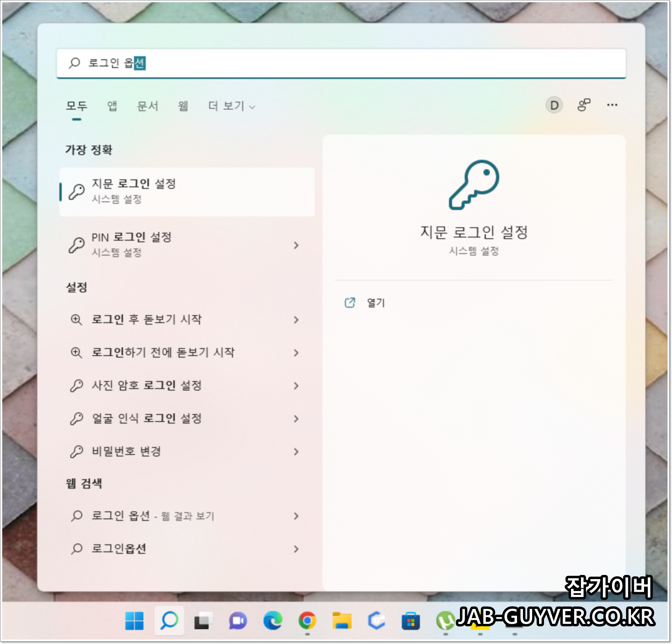Open PIN 로그인 설정 result
This screenshot has width=672, height=644.
[x=187, y=245]
